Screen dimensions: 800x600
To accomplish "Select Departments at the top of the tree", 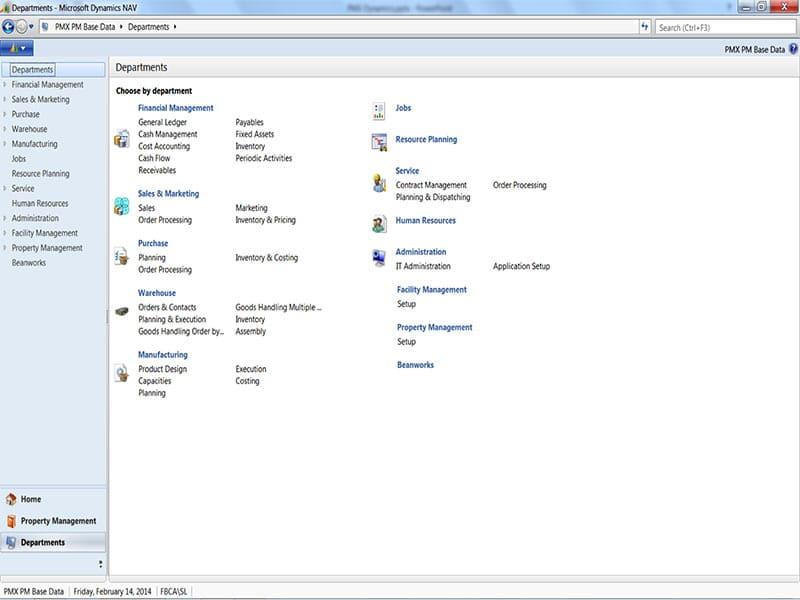I will point(32,70).
